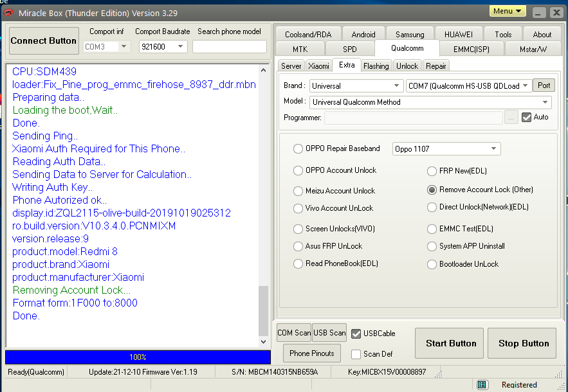Click the Stop Button

click(x=522, y=343)
